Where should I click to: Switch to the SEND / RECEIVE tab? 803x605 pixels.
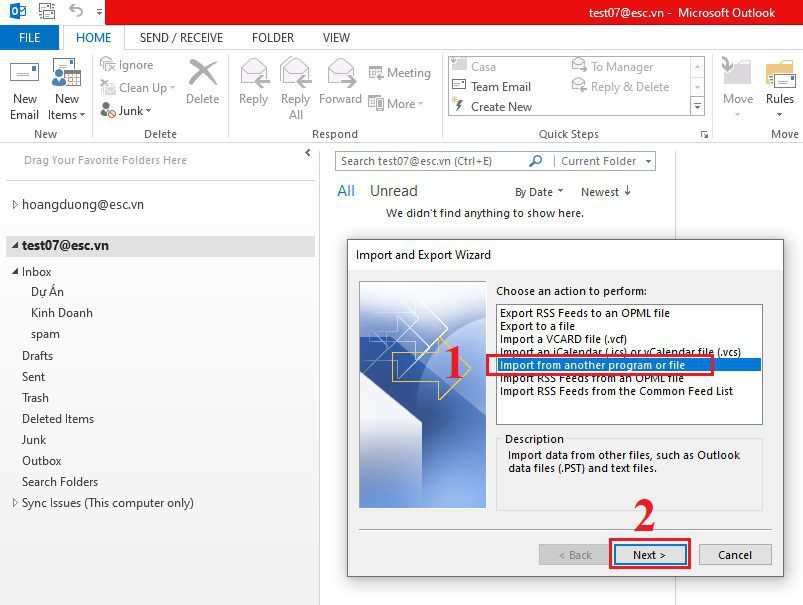(x=181, y=38)
